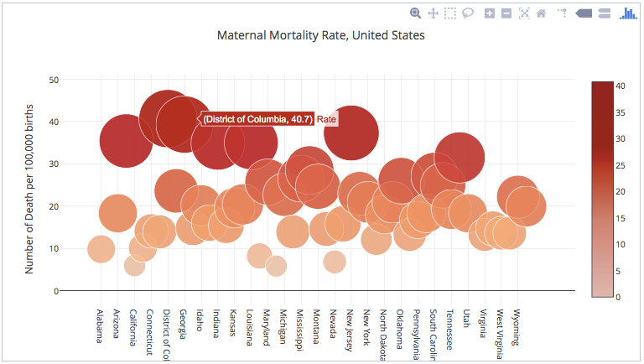Click the Wyoming x-axis label
The image size is (644, 364).
pos(517,327)
